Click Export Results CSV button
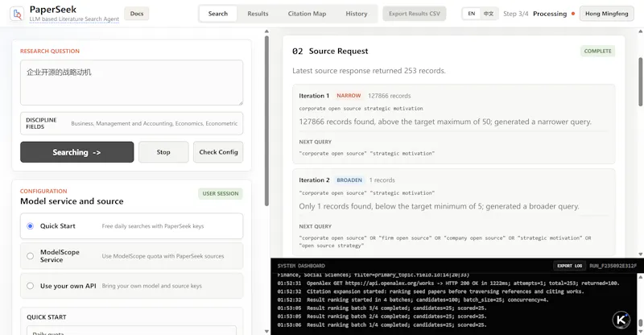This screenshot has height=335, width=644. click(x=415, y=14)
